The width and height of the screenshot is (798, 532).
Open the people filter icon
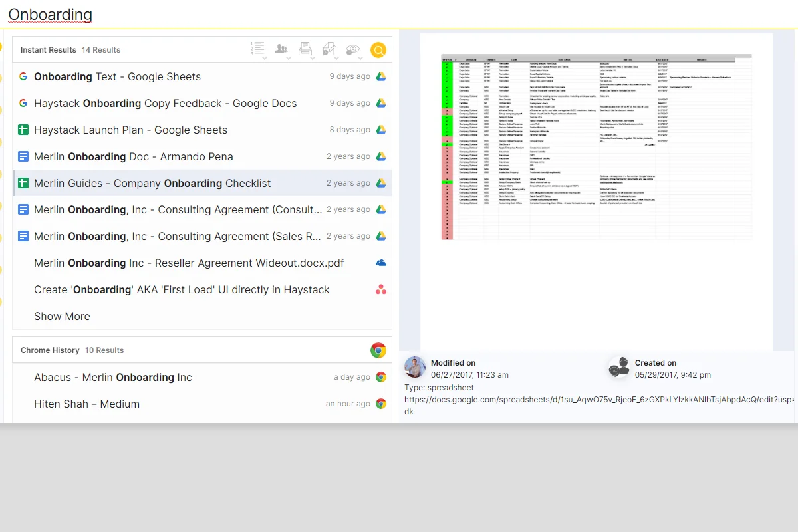281,49
